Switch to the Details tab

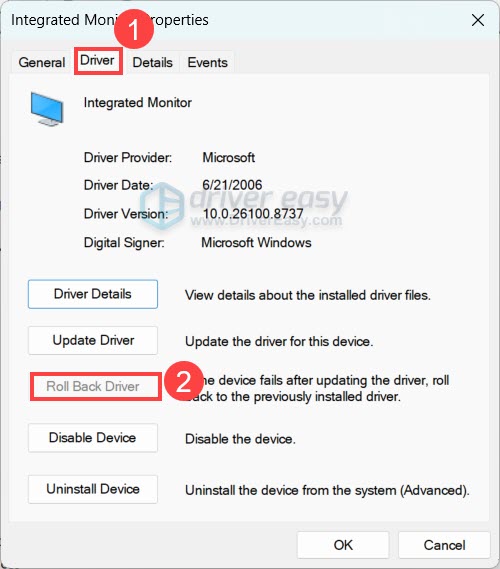[x=152, y=62]
